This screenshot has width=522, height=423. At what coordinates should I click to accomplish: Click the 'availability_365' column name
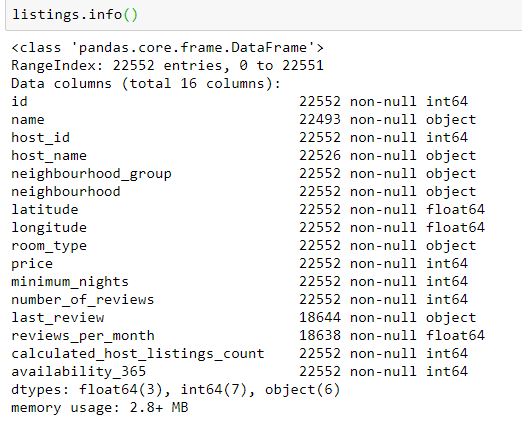click(x=79, y=372)
